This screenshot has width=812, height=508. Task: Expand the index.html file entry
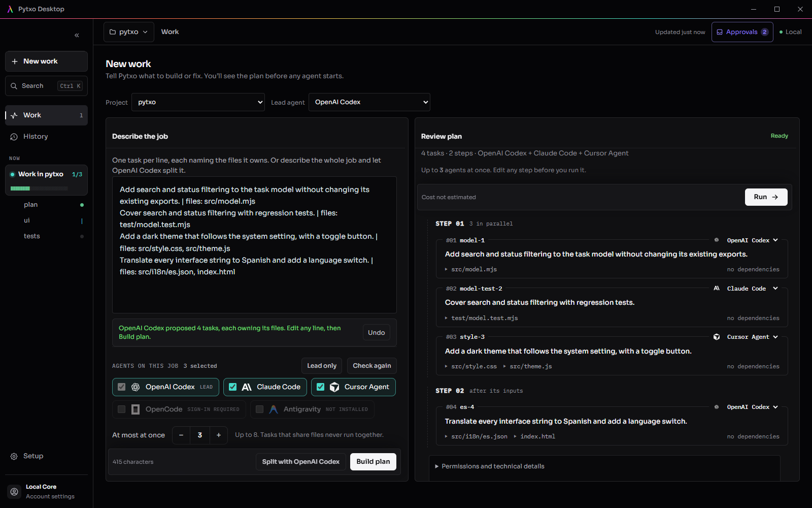pos(534,436)
